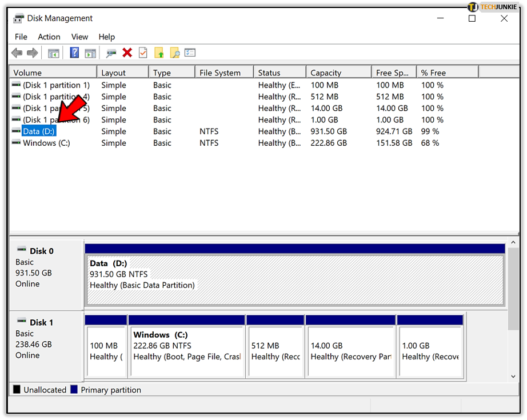Sort by the File System column header

tap(224, 73)
